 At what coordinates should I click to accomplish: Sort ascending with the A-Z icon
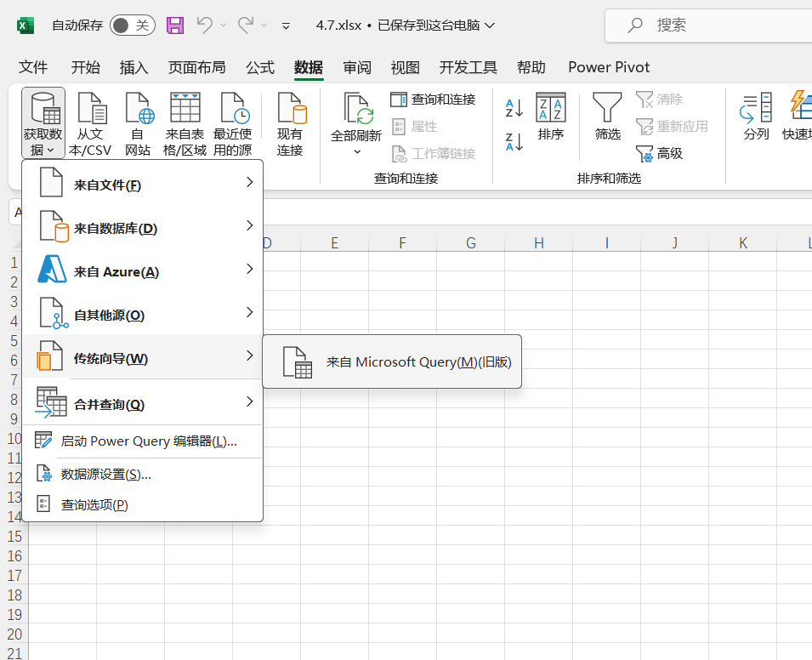pos(513,106)
